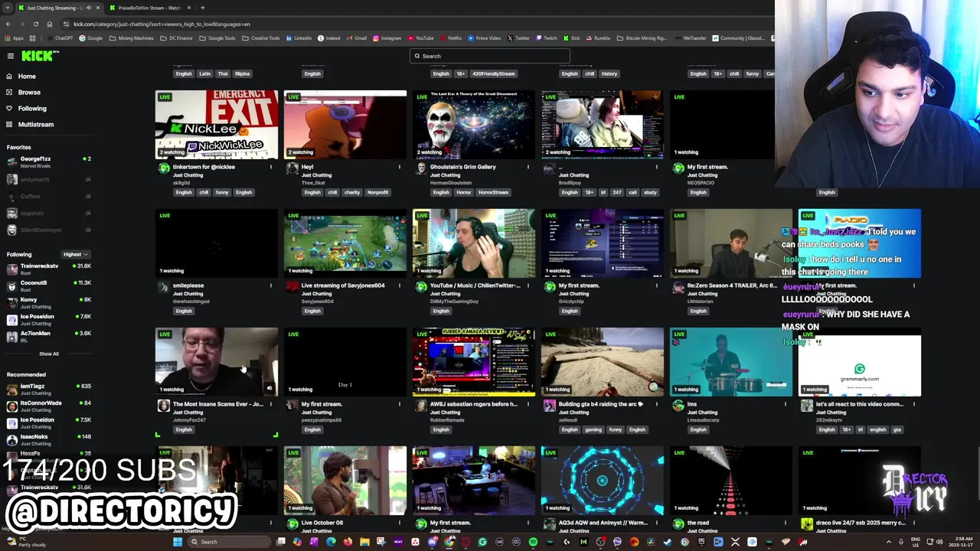Open ItsConnorWade in Recommended list
The height and width of the screenshot is (551, 980).
click(47, 406)
